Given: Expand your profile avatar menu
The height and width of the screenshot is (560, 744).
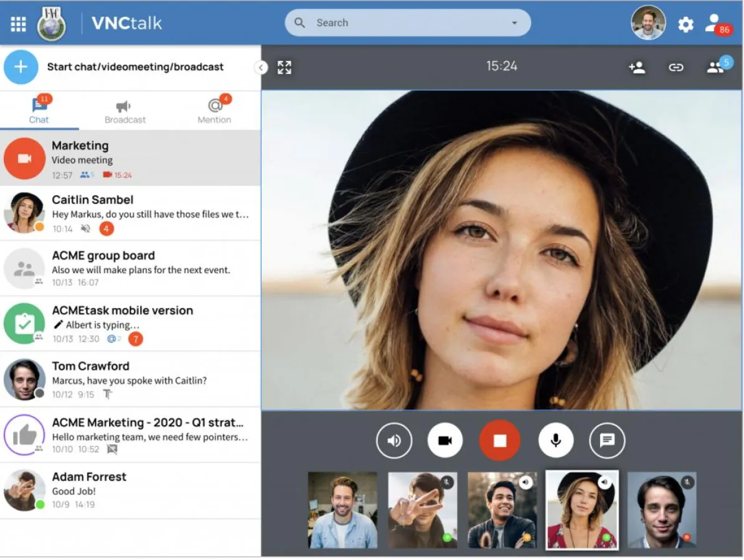Looking at the screenshot, I should tap(648, 22).
